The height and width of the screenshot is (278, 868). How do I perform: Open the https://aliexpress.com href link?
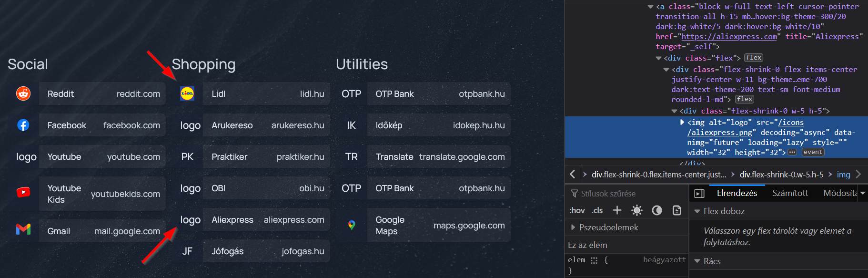(728, 36)
